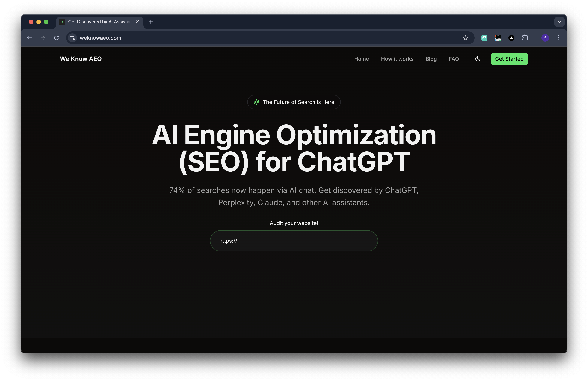Click the https:// website audit input
The width and height of the screenshot is (588, 381).
(x=294, y=241)
